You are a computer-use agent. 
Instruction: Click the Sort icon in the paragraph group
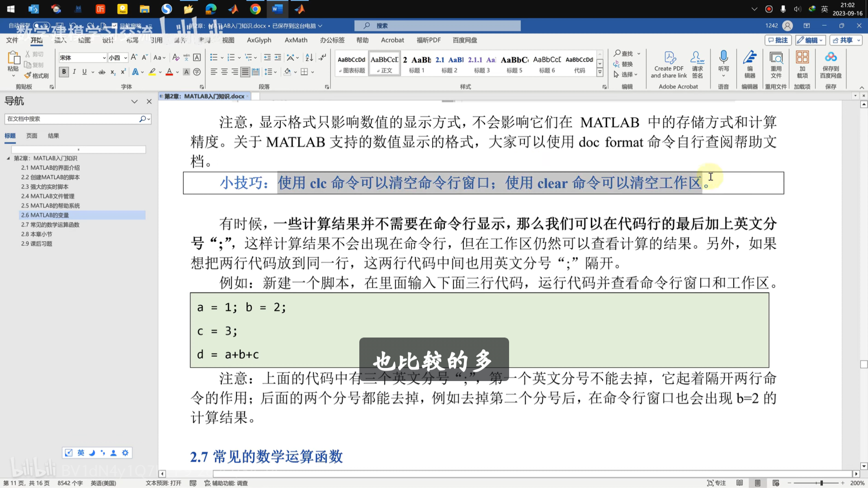[309, 57]
